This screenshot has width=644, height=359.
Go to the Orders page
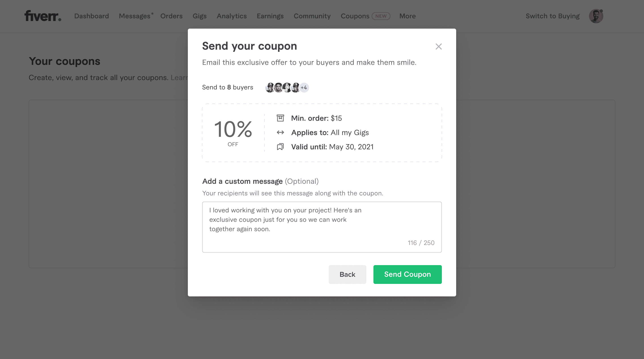tap(171, 16)
